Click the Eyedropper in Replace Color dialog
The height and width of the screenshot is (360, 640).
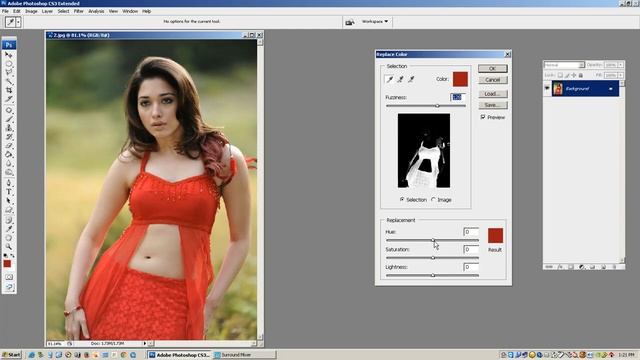coord(389,79)
